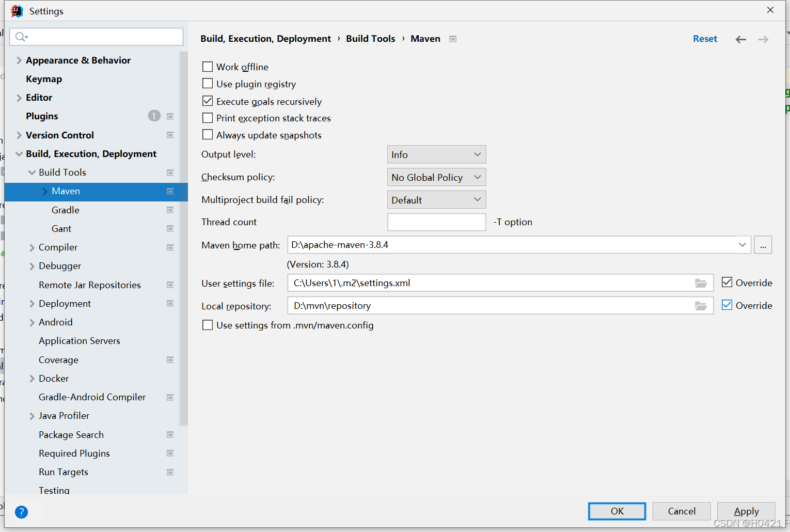Enable Always update snapshots
Image resolution: width=790 pixels, height=532 pixels.
208,135
